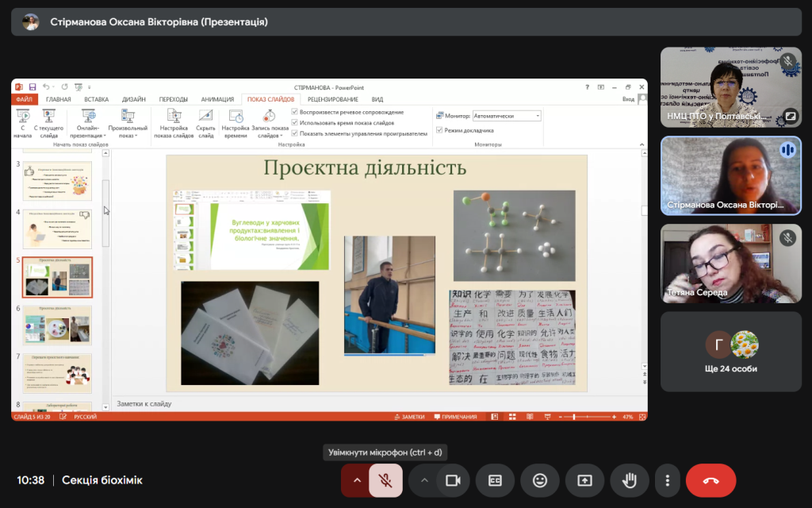812x508 pixels.
Task: Toggle the Воспроизвести речевое сопровождение checkbox
Action: (x=295, y=112)
